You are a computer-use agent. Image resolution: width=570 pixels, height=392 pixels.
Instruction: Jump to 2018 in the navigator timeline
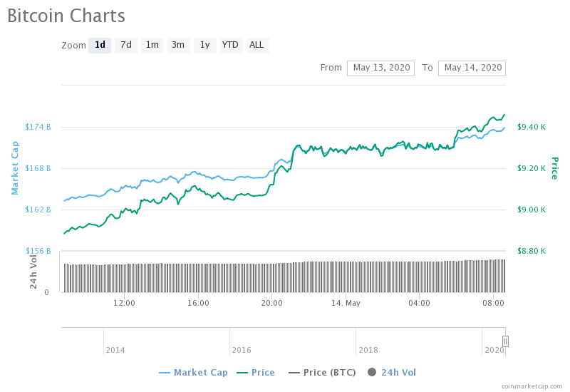click(368, 350)
